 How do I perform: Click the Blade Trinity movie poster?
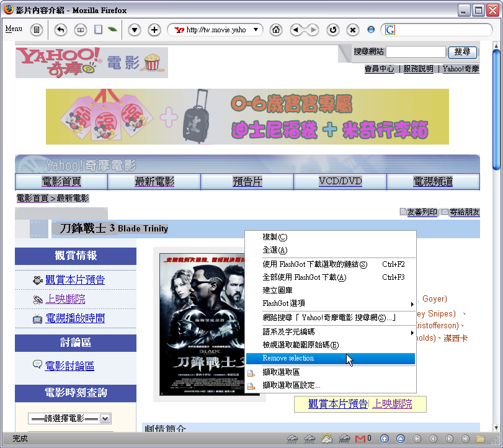click(x=209, y=325)
